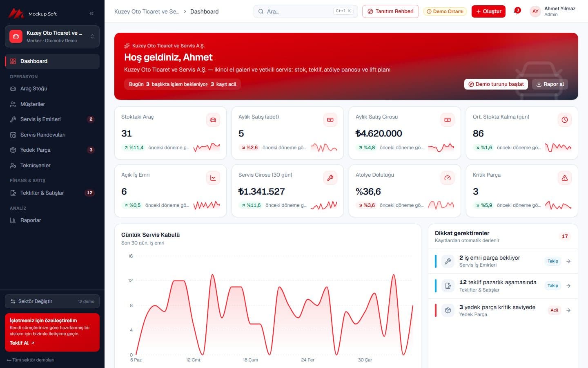Click the wrench icon on Servis Cirosu card
Viewport: 588px width, 368px height.
(330, 178)
